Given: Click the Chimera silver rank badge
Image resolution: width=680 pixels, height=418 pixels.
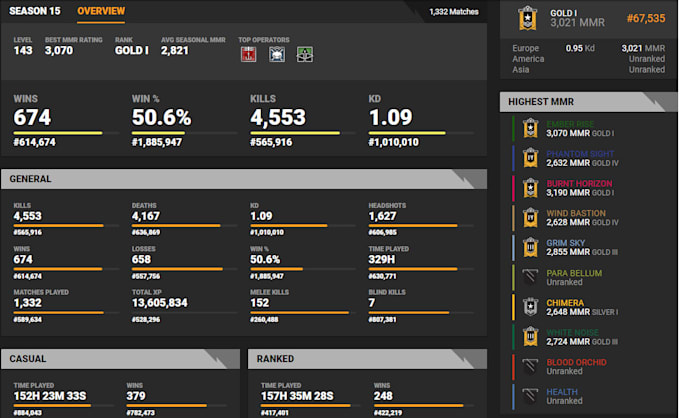Looking at the screenshot, I should (530, 307).
